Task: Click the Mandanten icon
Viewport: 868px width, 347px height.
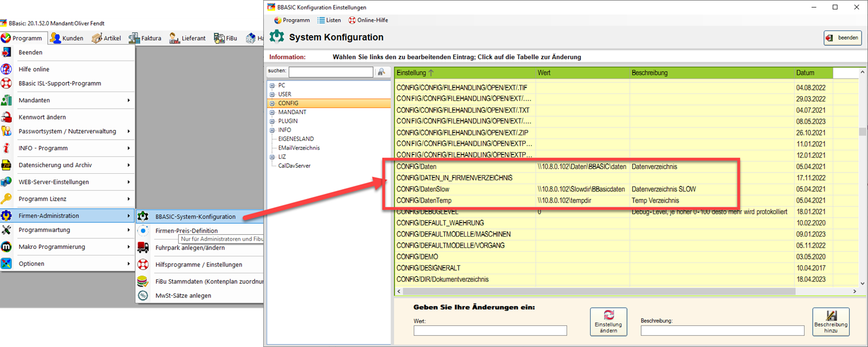Action: 6,100
